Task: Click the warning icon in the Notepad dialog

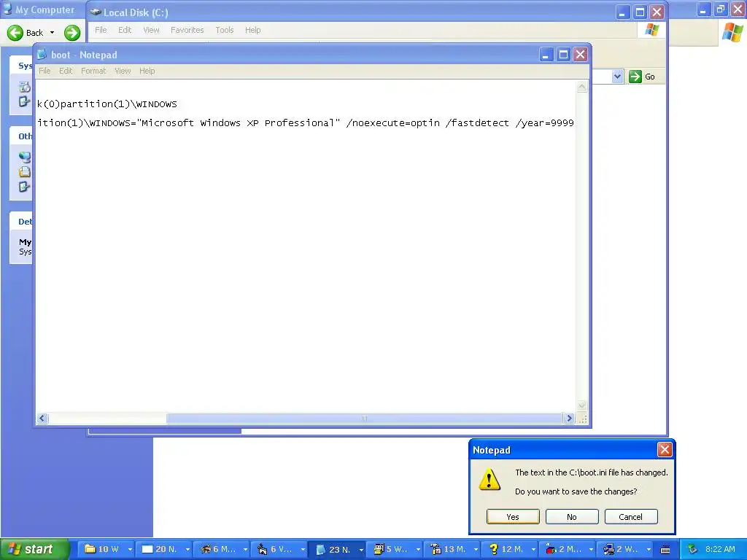Action: click(489, 479)
